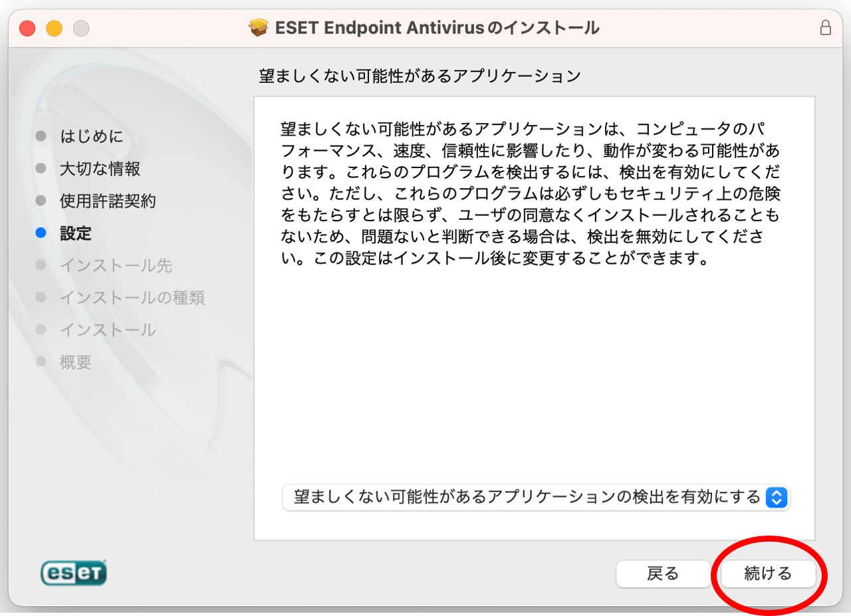Click the 望ましくない可能性があるアプリケーション heading

[420, 76]
